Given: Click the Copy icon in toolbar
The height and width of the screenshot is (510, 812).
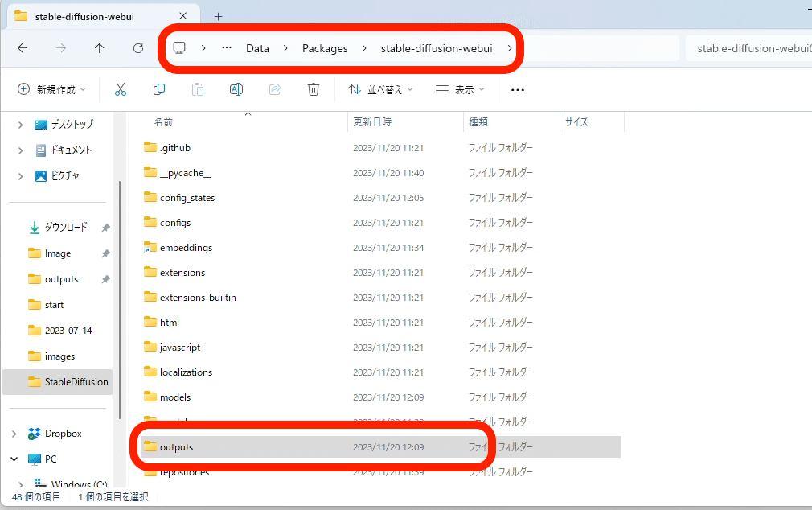Looking at the screenshot, I should [159, 89].
